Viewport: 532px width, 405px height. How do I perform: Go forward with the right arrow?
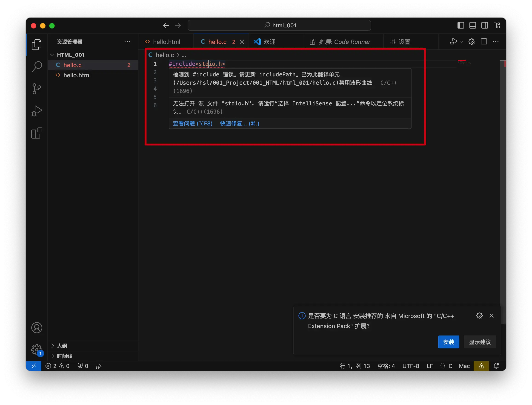click(178, 25)
